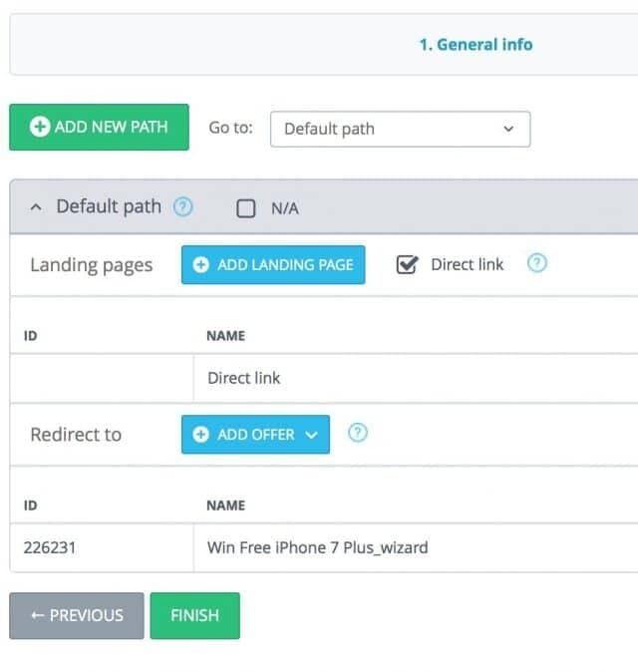Collapse the Default path section
This screenshot has width=638, height=672.
(37, 207)
